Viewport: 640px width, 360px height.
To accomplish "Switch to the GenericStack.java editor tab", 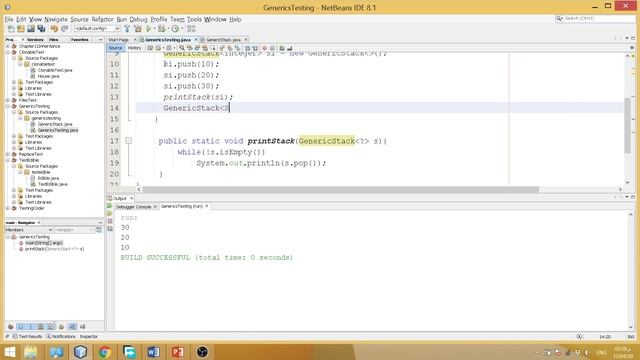I will tap(223, 40).
